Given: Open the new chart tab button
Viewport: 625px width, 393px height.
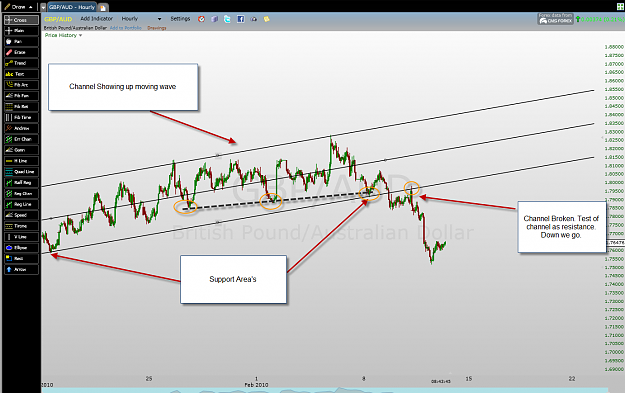Looking at the screenshot, I should point(102,8).
